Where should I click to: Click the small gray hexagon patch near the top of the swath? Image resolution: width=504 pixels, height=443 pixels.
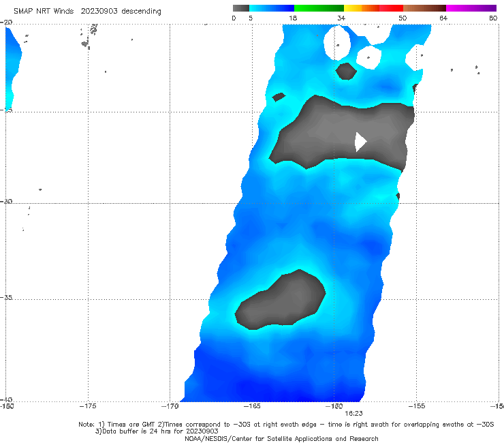(346, 71)
